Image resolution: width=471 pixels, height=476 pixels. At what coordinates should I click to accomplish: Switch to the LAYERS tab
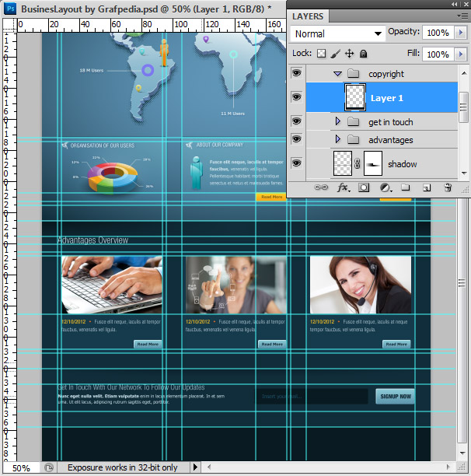tap(308, 16)
